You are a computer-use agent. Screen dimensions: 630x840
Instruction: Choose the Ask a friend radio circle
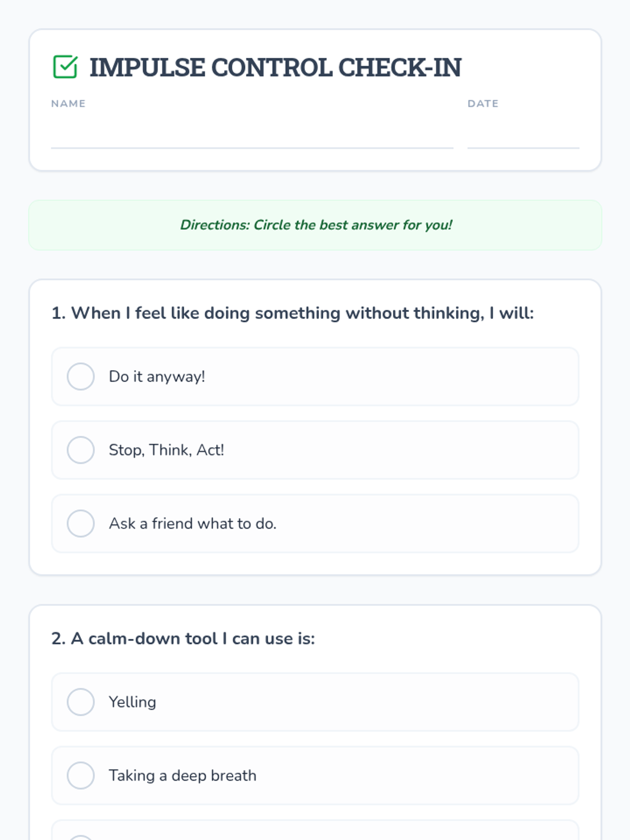click(81, 523)
